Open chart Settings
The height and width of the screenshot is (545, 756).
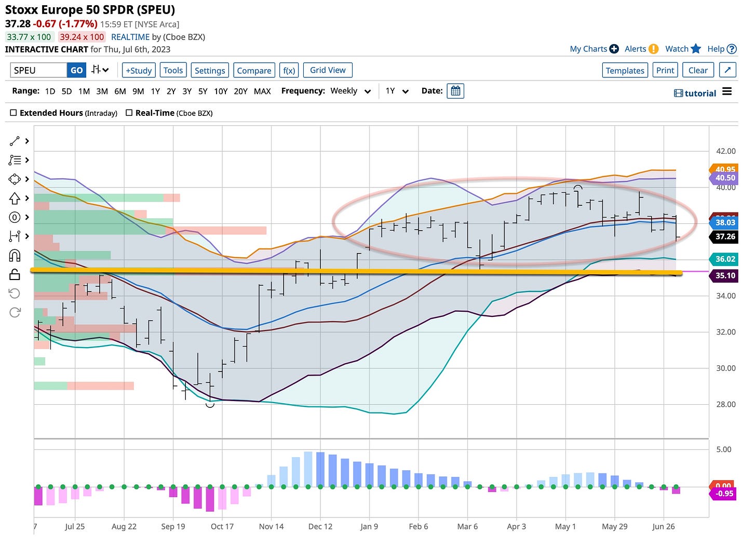point(210,70)
